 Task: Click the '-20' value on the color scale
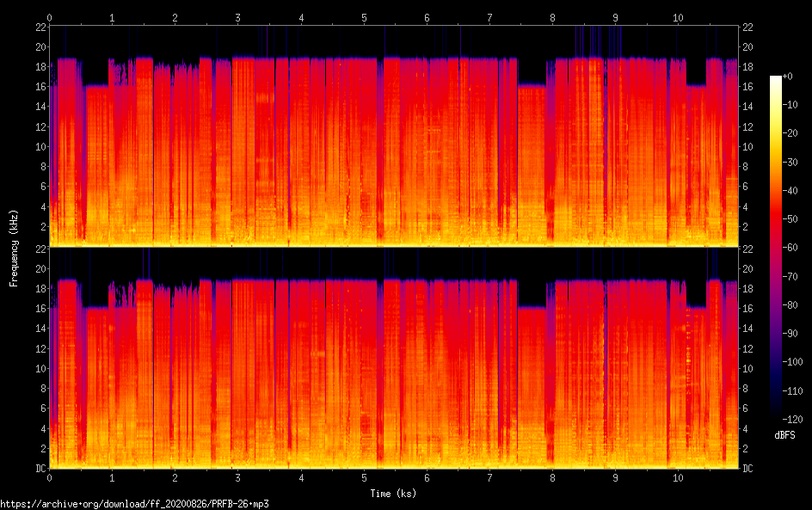[x=790, y=133]
